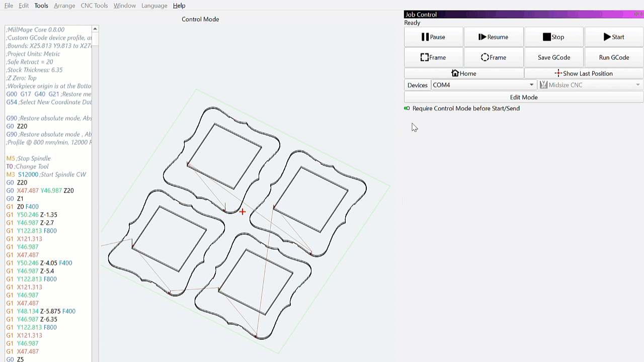Open the File menu
Screen dimensions: 644x362
coord(9,6)
